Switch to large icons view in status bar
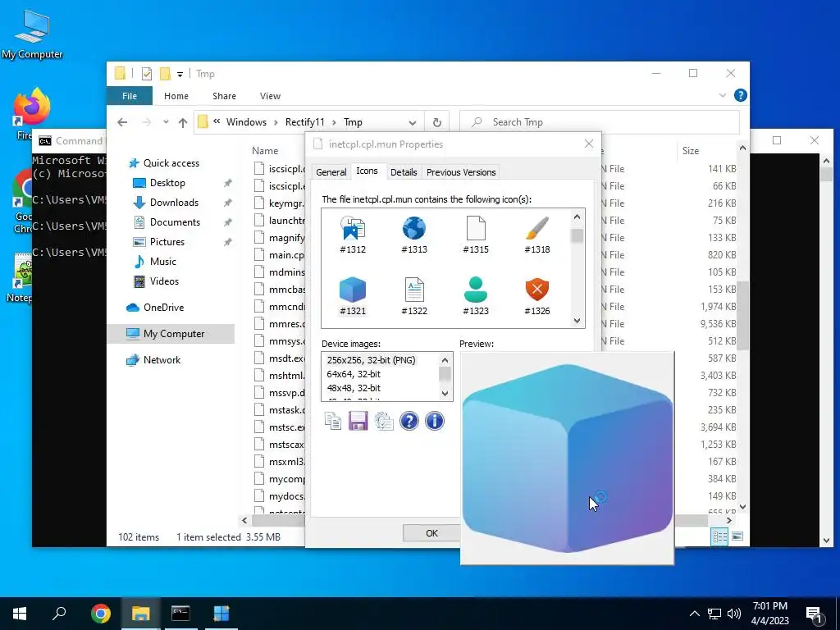 click(x=737, y=536)
